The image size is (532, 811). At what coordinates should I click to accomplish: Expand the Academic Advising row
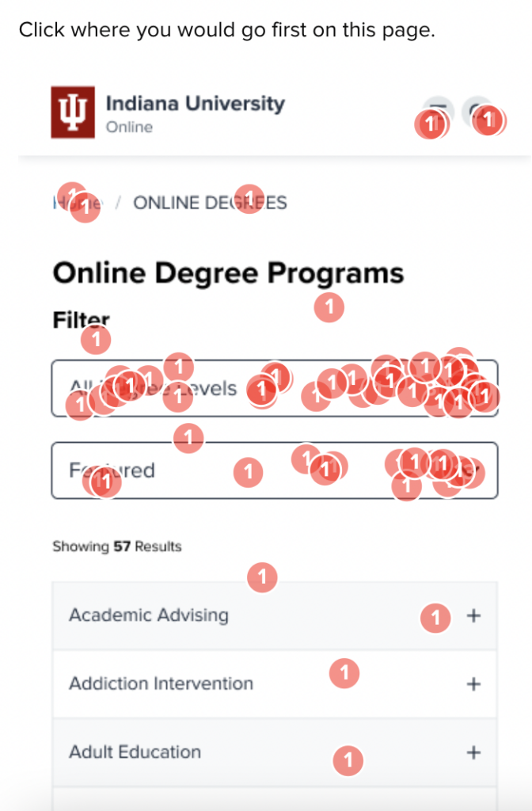(275, 615)
